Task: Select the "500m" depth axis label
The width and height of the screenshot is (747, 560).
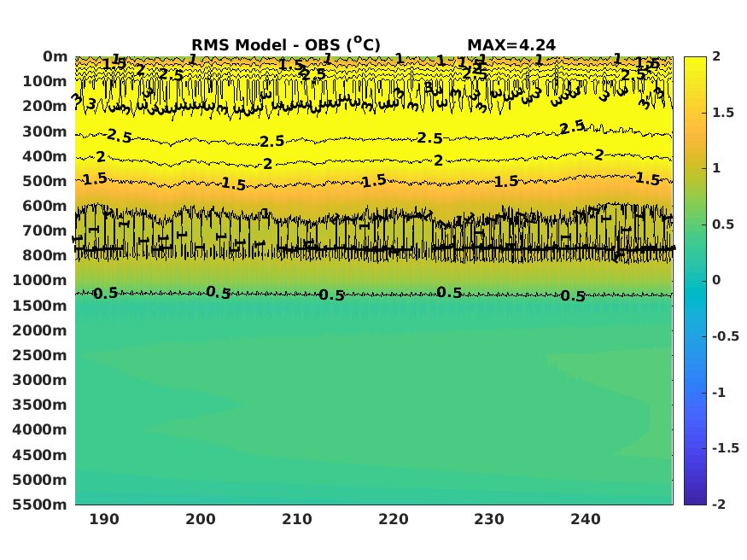Action: [44, 181]
